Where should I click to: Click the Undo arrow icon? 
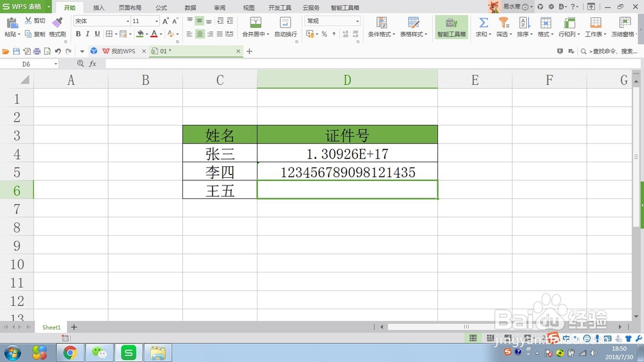(x=58, y=52)
